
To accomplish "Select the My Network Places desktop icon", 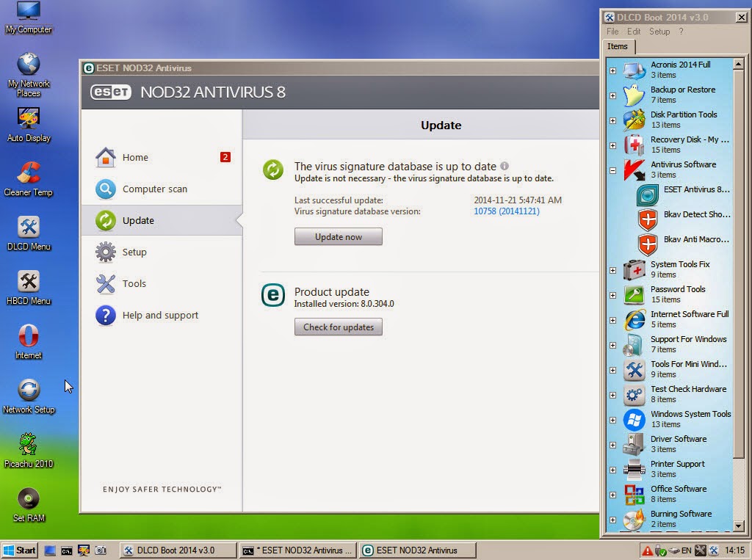I will [29, 74].
